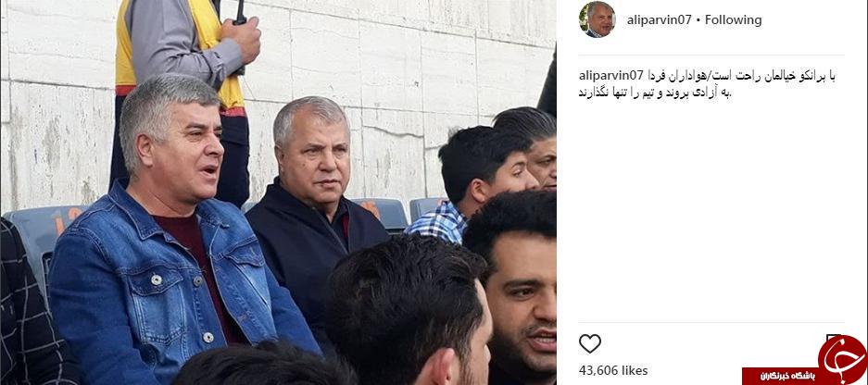Click aliparvin07 username in the caption
Screen dimensions: 868x385
pyautogui.click(x=610, y=76)
